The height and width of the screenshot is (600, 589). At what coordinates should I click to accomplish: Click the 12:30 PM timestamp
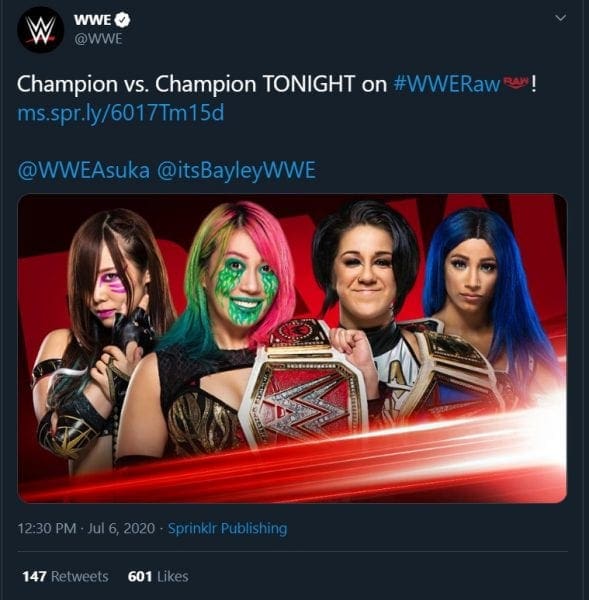pyautogui.click(x=47, y=528)
